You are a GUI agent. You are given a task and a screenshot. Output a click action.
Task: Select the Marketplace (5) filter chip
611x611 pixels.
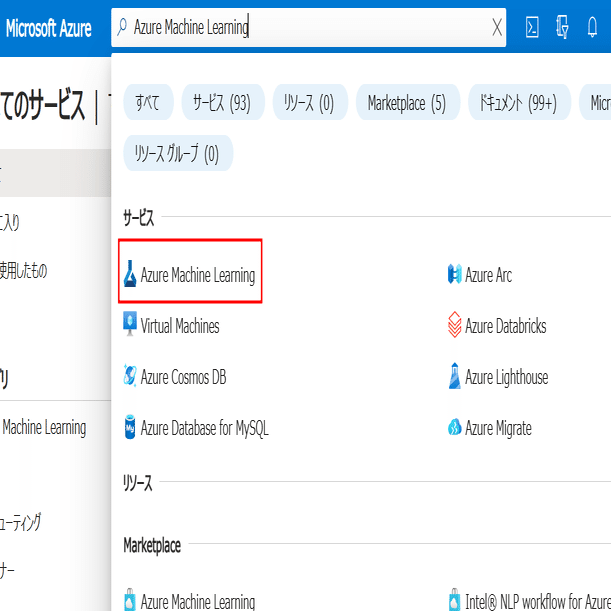pos(408,102)
